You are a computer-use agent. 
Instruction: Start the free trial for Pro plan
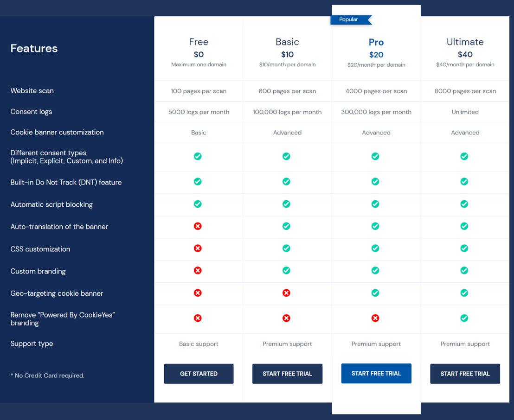click(x=376, y=373)
